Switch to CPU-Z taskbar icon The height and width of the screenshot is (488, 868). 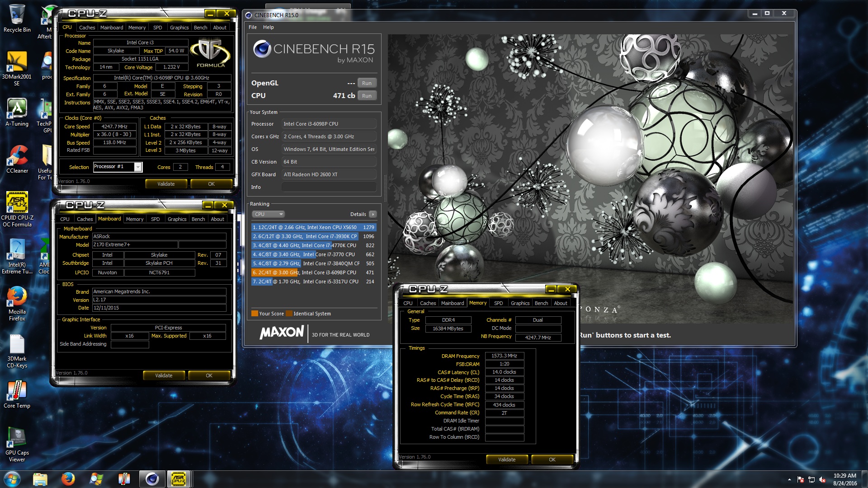[x=179, y=479]
